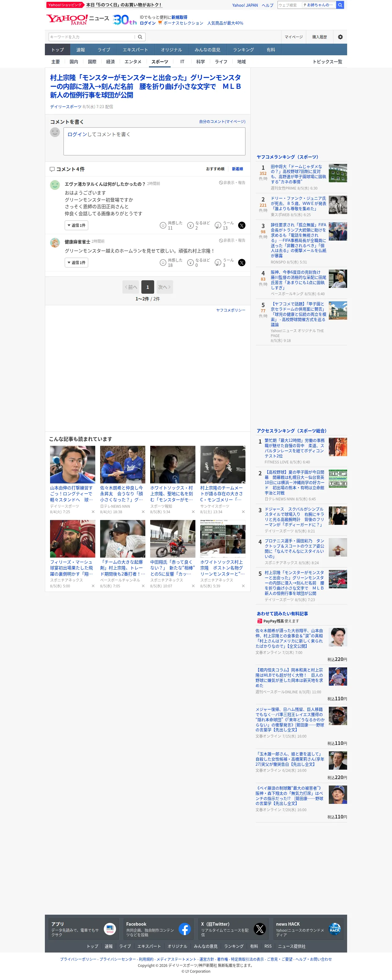Click the settings gear icon in header
392x980 pixels.
pos(340,37)
